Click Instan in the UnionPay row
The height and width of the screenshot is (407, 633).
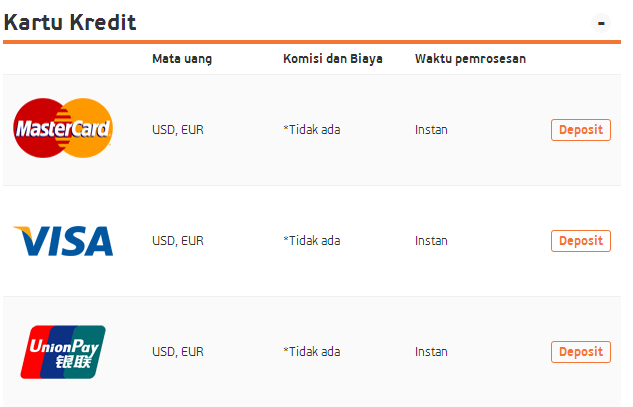point(431,352)
